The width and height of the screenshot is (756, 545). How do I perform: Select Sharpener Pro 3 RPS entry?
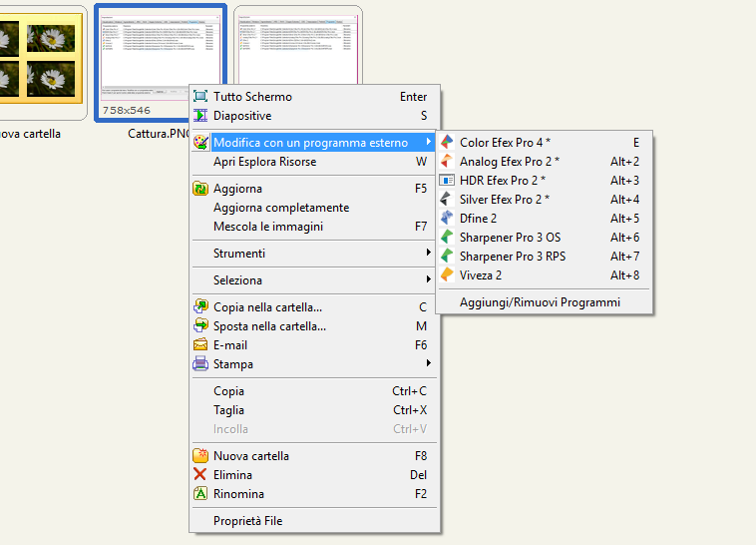(512, 257)
